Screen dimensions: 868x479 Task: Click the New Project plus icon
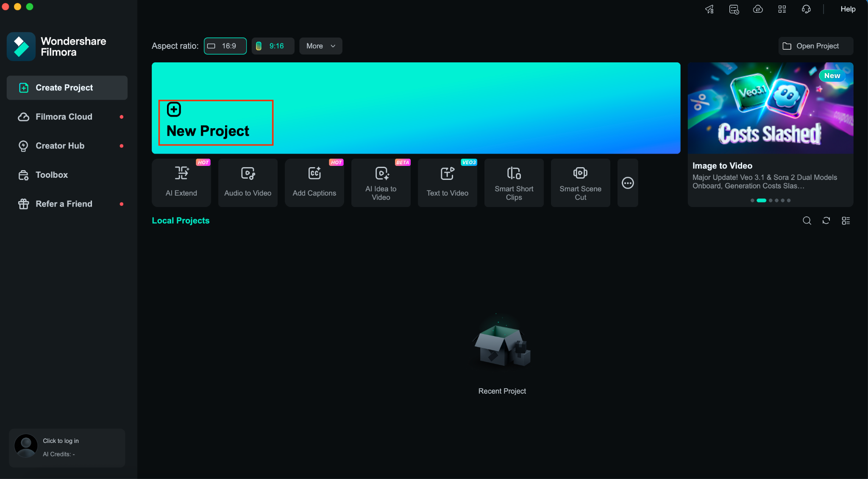coord(174,109)
